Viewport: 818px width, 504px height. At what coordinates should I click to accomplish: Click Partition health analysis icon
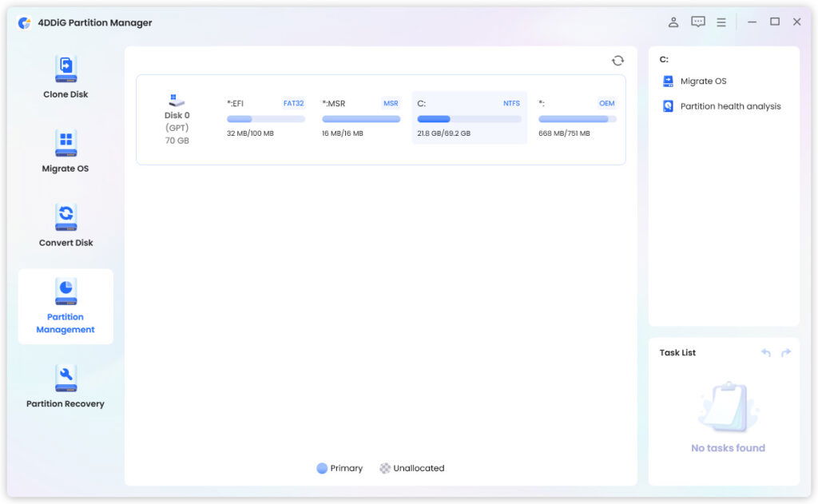[668, 106]
